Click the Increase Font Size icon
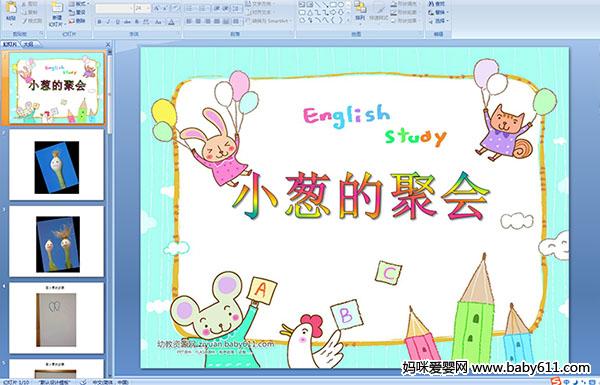 [x=157, y=8]
